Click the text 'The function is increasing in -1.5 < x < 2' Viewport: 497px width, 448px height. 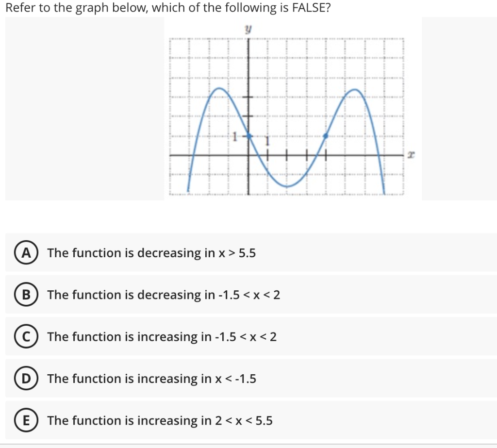[x=163, y=336]
